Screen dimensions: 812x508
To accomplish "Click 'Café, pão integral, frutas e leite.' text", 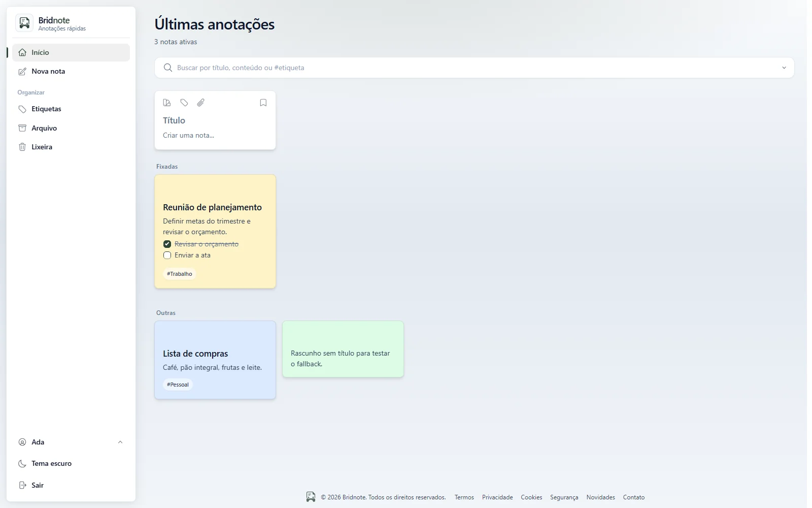I will point(212,367).
